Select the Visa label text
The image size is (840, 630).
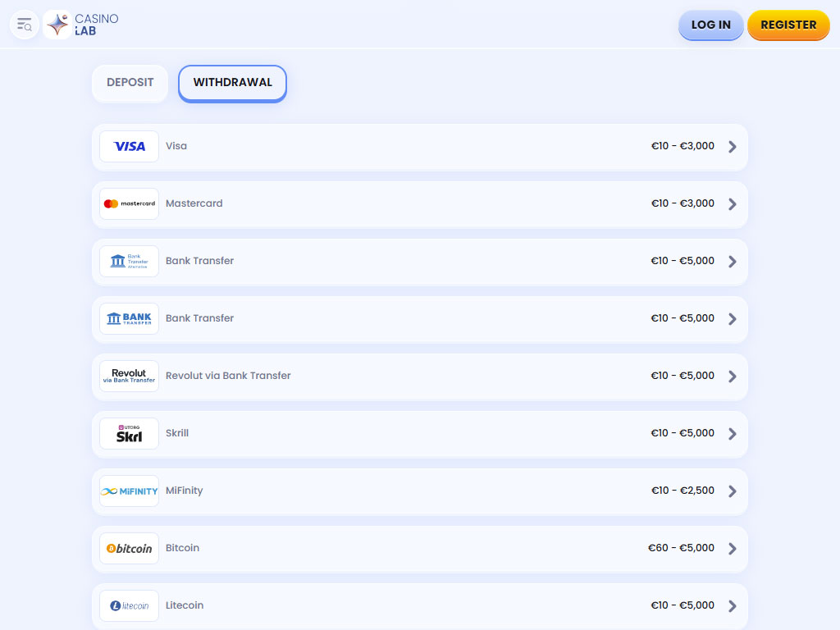[176, 146]
